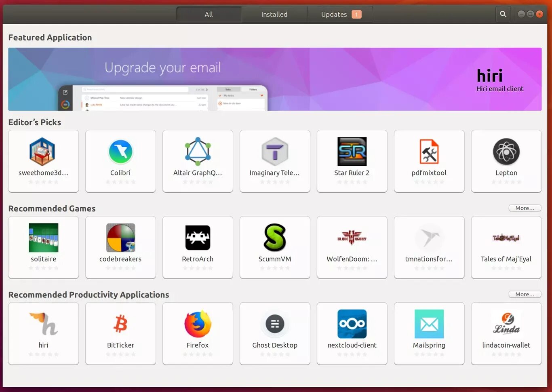Open the hiri productivity app icon
552x392 pixels.
pyautogui.click(x=43, y=324)
